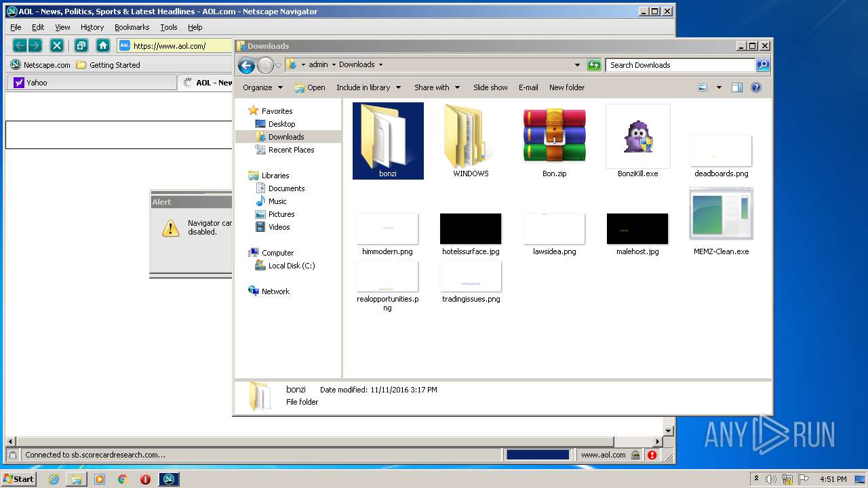Open the Netscape Help menu
The width and height of the screenshot is (868, 488).
click(x=195, y=27)
